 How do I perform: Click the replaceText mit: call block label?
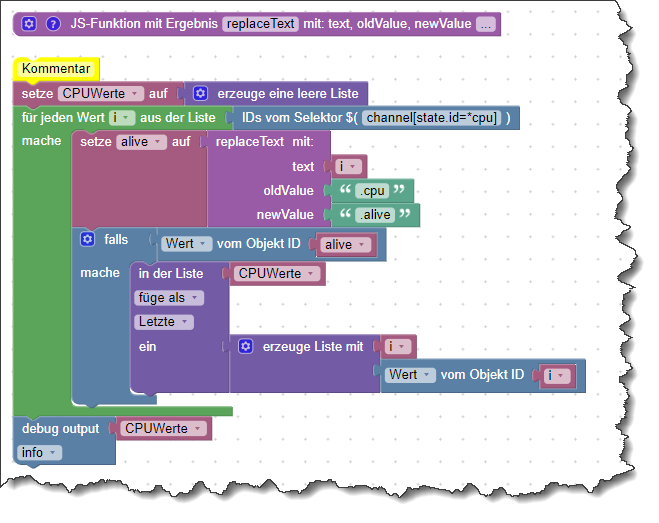(265, 142)
